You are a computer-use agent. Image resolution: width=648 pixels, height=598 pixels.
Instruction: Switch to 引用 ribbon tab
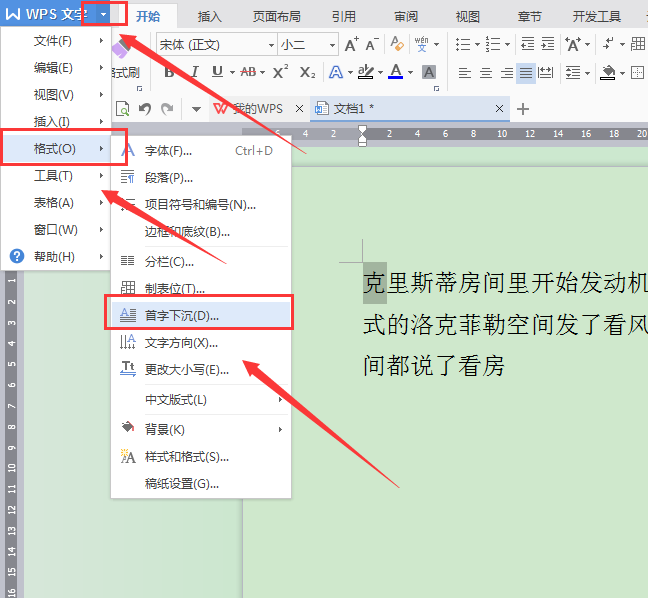(x=344, y=17)
